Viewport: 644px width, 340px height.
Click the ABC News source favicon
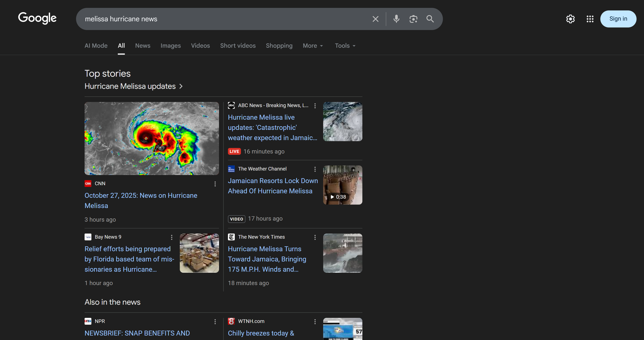[231, 105]
